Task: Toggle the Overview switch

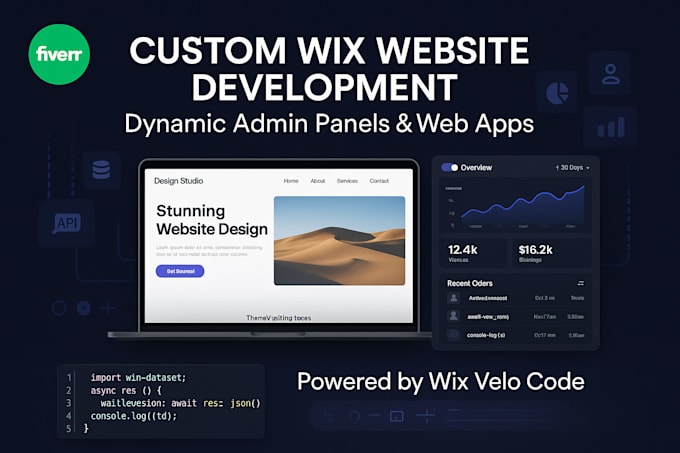Action: (450, 168)
